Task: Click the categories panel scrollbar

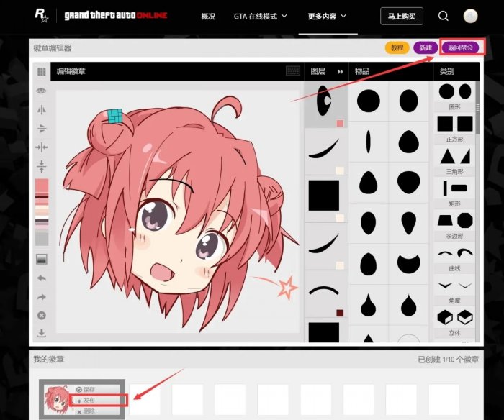Action: pyautogui.click(x=477, y=108)
